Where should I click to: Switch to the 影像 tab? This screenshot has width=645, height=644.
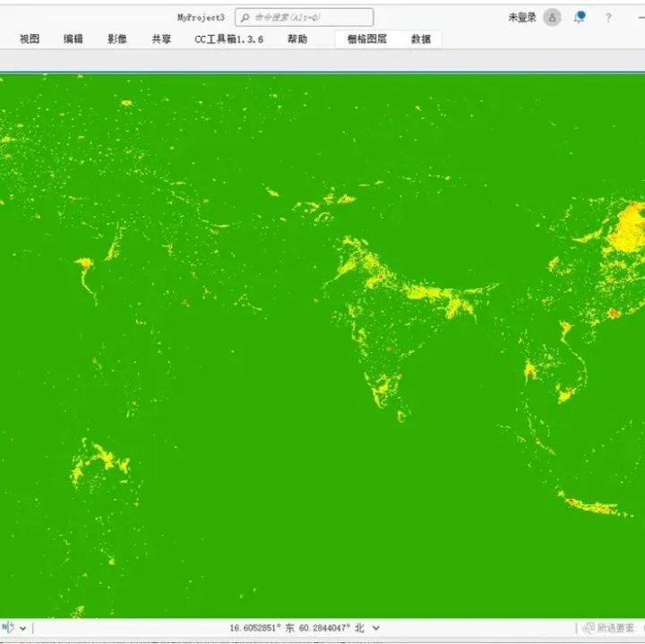click(117, 39)
